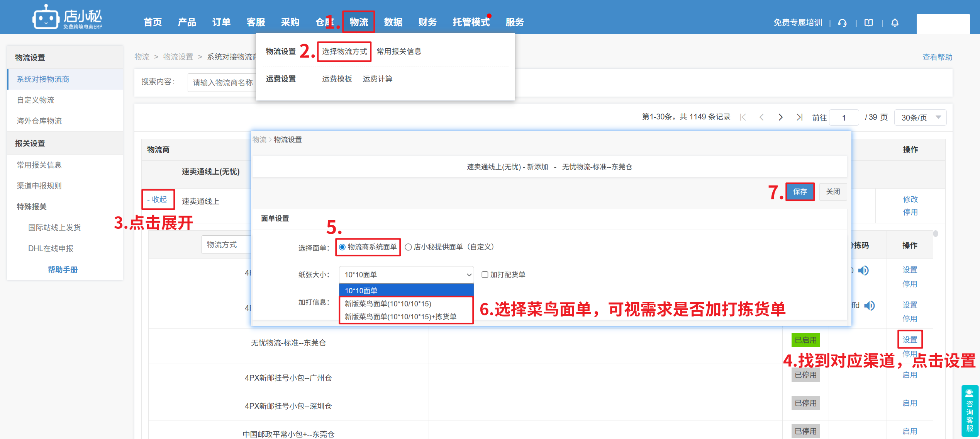Click the first row speaker icon
Image resolution: width=980 pixels, height=439 pixels.
coord(863,271)
